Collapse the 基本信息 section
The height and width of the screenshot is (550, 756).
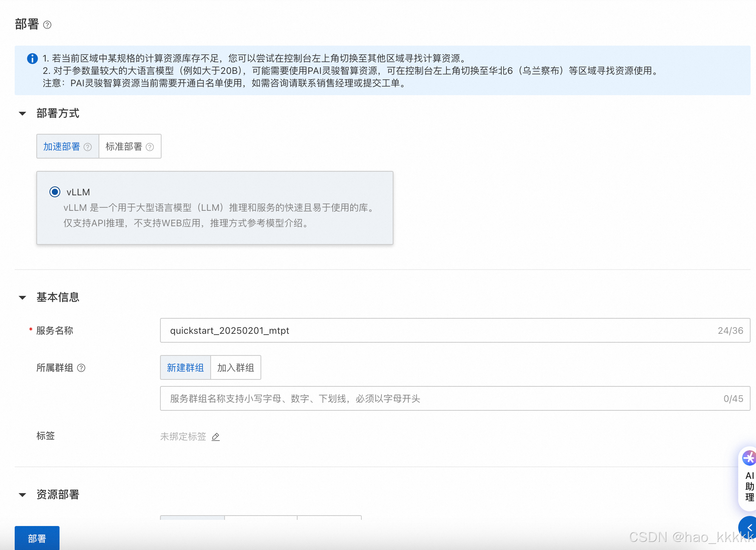[x=22, y=297]
